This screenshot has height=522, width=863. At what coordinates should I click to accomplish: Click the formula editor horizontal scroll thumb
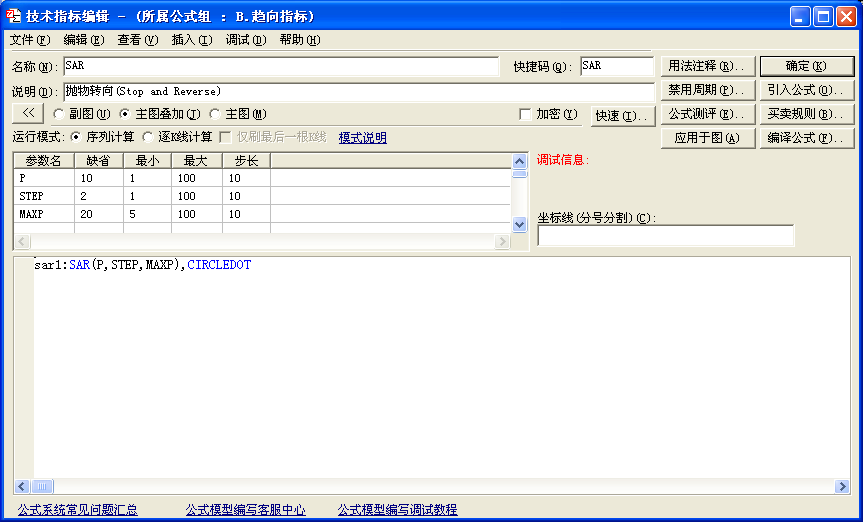[x=42, y=486]
